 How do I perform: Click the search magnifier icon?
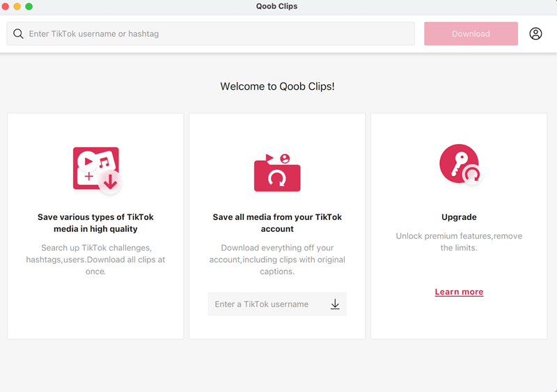click(18, 33)
